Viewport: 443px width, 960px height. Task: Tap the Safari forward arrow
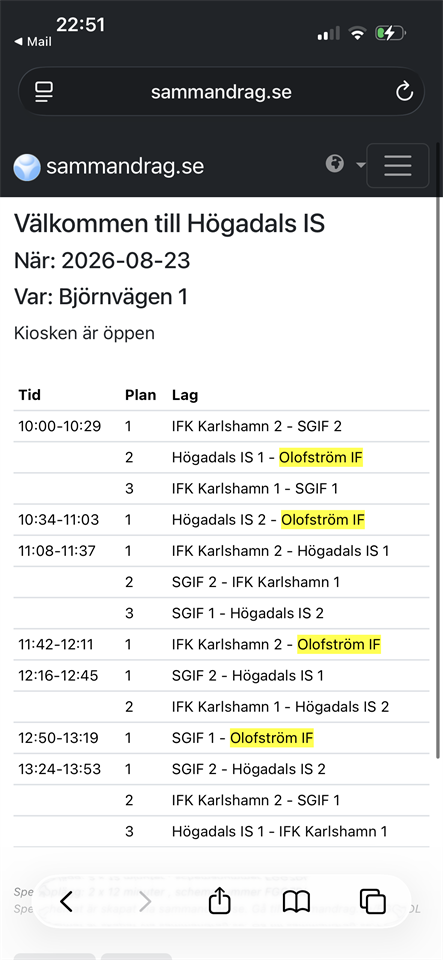coord(144,901)
